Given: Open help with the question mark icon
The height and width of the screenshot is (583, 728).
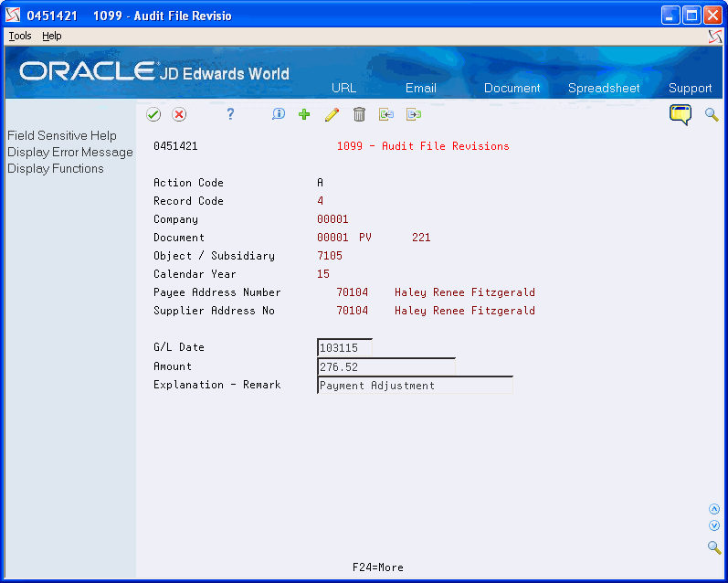Looking at the screenshot, I should tap(230, 114).
